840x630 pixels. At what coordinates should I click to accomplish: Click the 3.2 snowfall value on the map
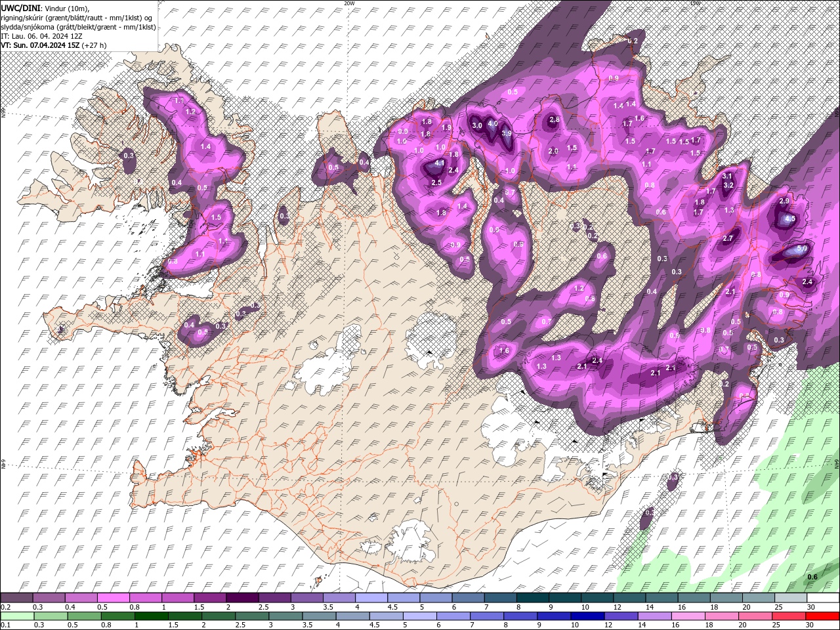tap(728, 185)
